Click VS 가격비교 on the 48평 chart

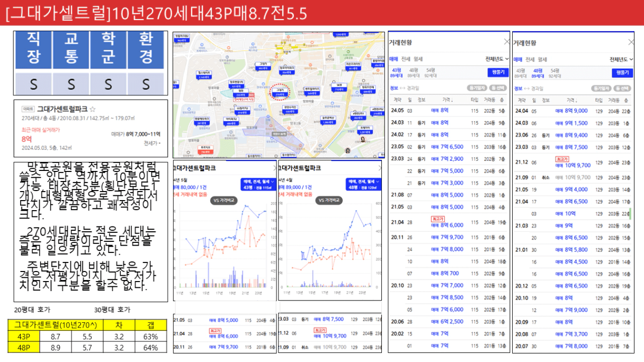point(330,201)
